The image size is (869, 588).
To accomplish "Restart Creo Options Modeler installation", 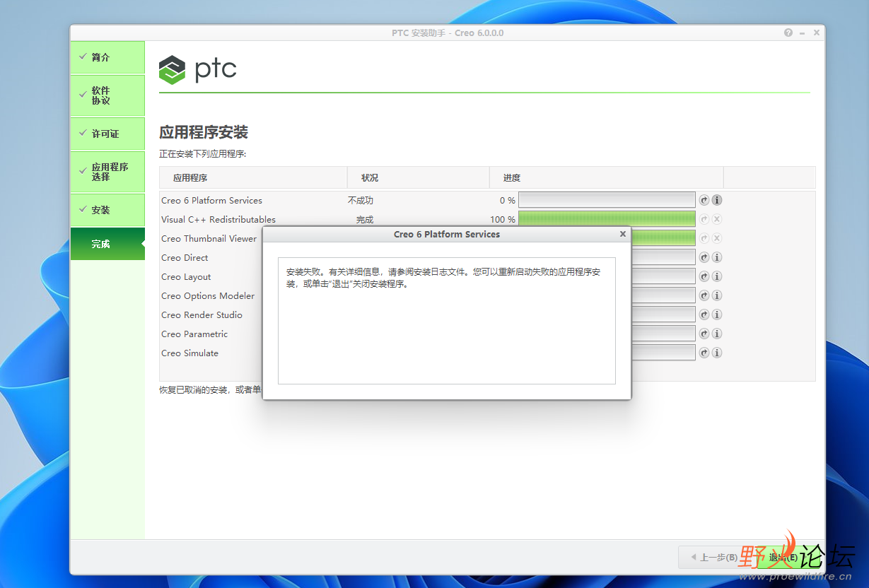I will (x=704, y=295).
